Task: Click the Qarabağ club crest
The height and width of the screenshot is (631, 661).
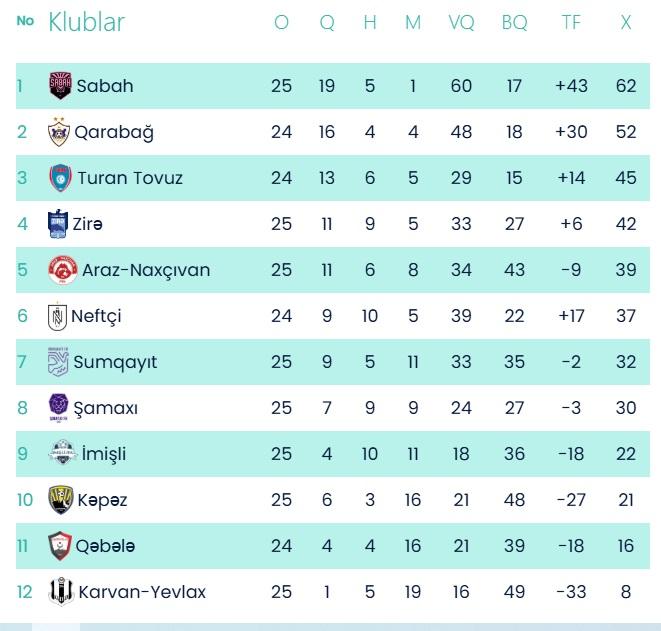Action: pyautogui.click(x=60, y=132)
